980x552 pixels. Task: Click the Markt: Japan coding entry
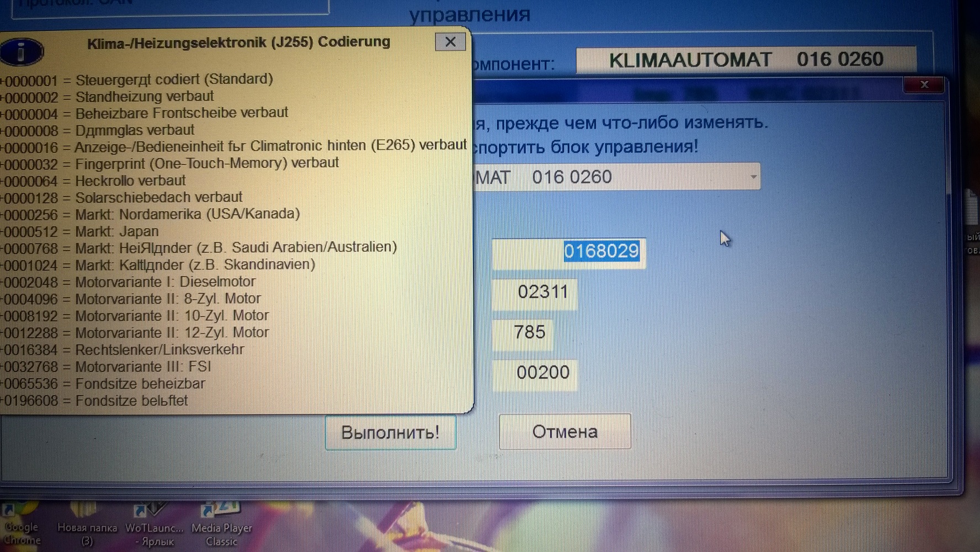[x=117, y=231]
